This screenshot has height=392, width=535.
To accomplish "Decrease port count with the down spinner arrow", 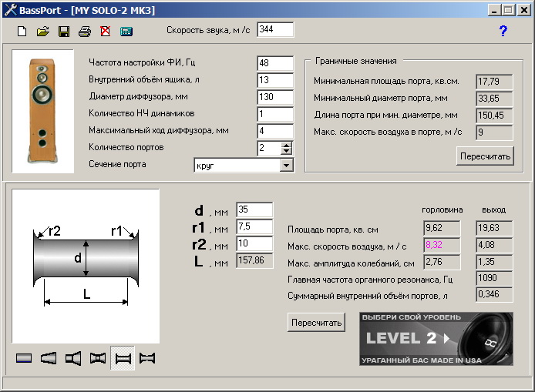I will (x=286, y=152).
